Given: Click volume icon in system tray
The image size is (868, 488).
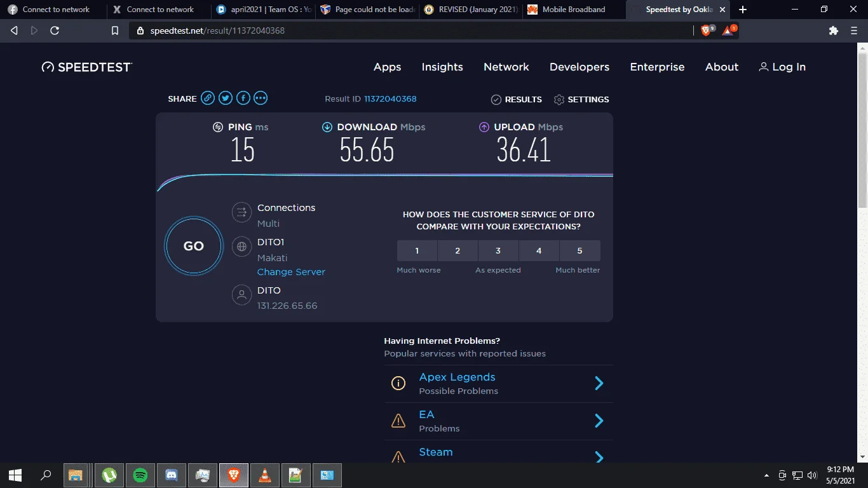Looking at the screenshot, I should click(x=812, y=475).
